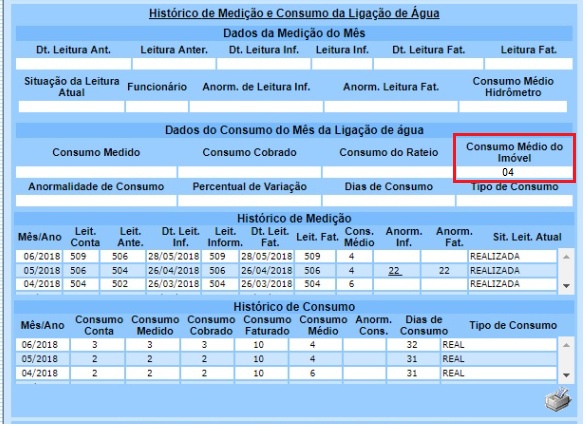Image resolution: width=587 pixels, height=427 pixels.
Task: Click the Anormalidade de Consumo field
Action: pos(96,201)
